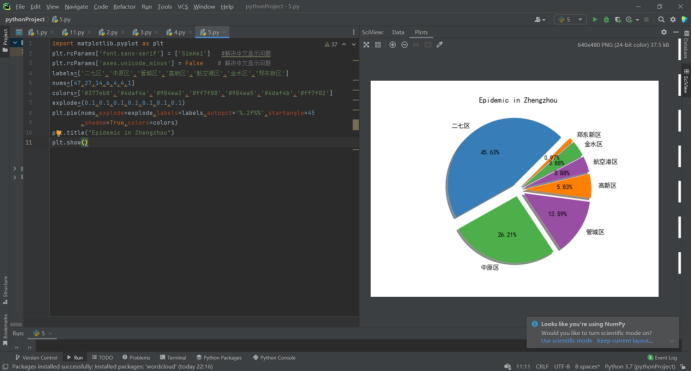
Task: Click 'Use scientific mode' link
Action: tap(567, 341)
